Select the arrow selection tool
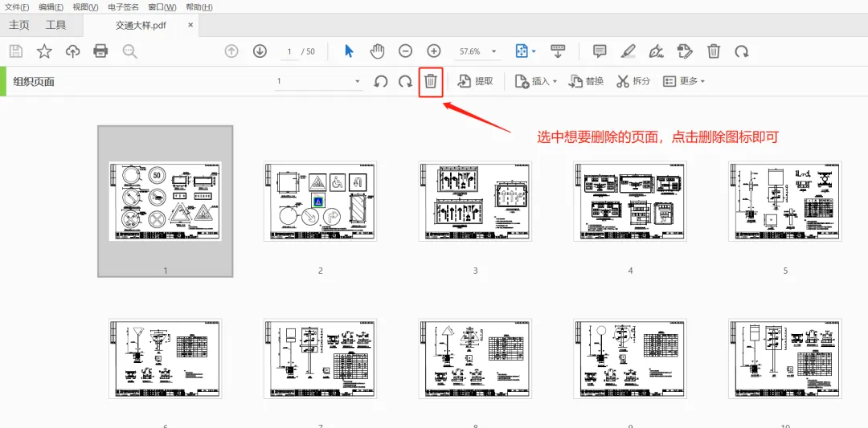 349,51
